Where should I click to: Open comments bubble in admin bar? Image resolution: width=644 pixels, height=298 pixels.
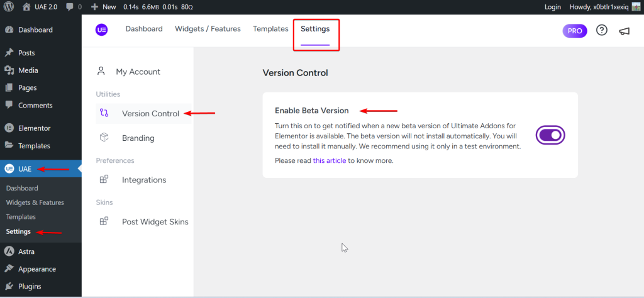click(x=69, y=7)
